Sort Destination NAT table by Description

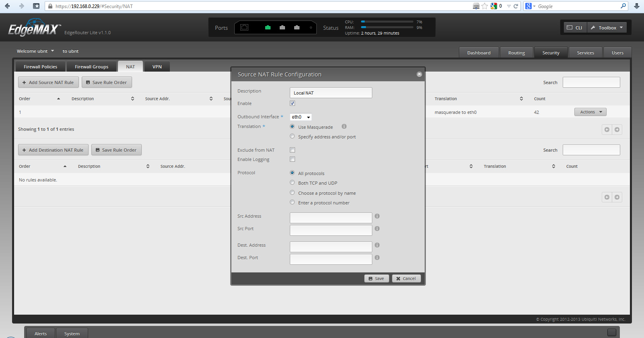click(114, 166)
